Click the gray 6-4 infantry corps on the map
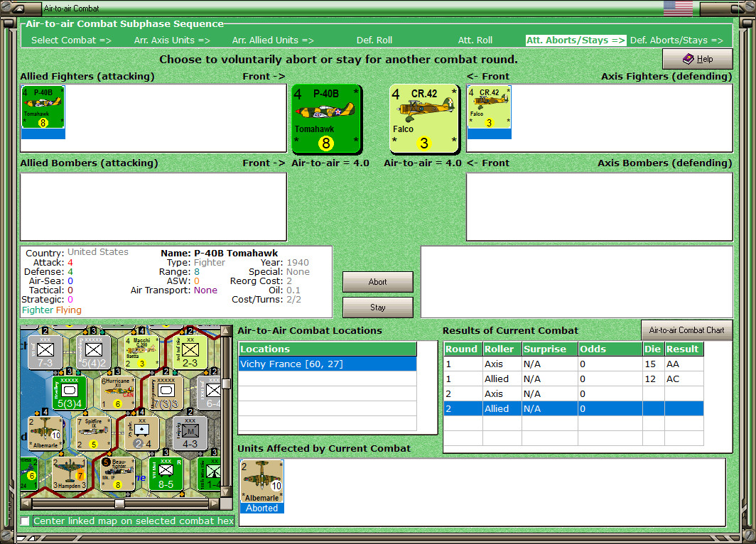This screenshot has height=544, width=756. click(x=210, y=393)
